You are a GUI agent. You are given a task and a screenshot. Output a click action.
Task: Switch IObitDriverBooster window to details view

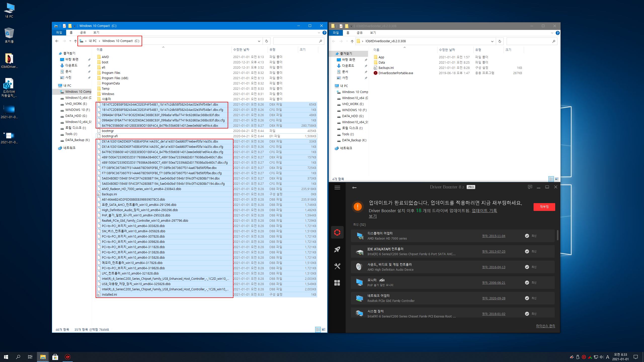(x=551, y=179)
